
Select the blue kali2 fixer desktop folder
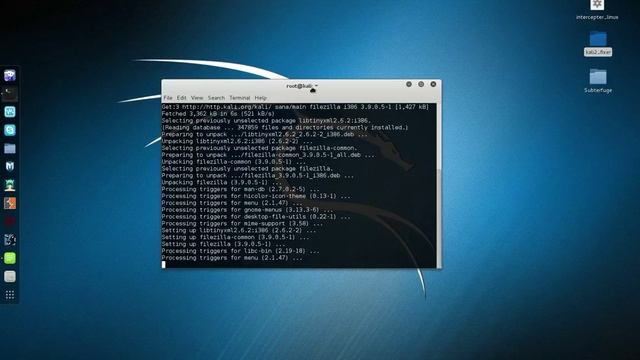point(598,44)
